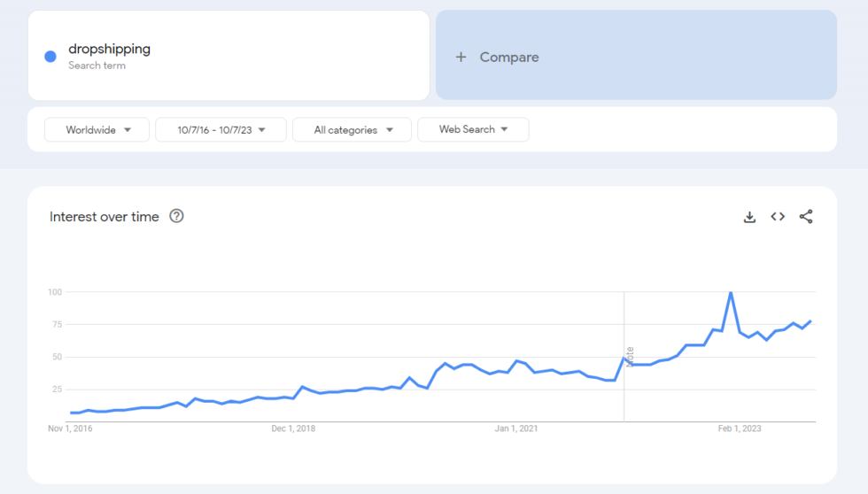Viewport: 868px width, 494px height.
Task: Click the 100 y-axis label
Action: [55, 292]
